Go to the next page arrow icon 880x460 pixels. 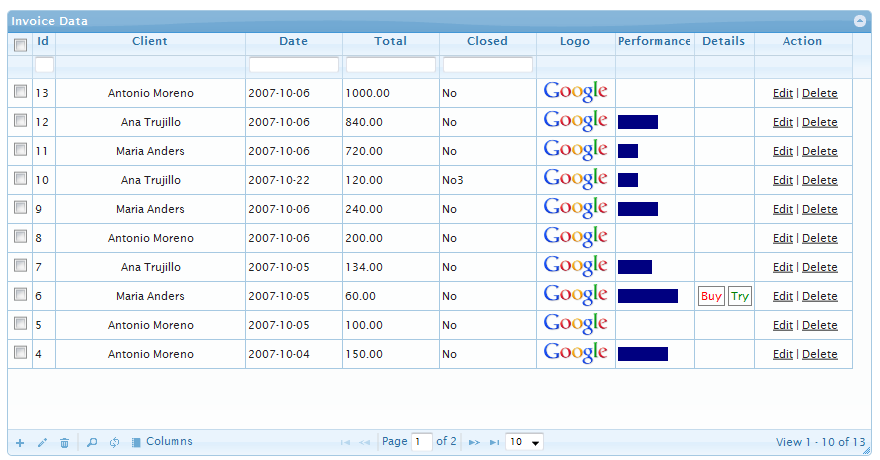coord(474,442)
